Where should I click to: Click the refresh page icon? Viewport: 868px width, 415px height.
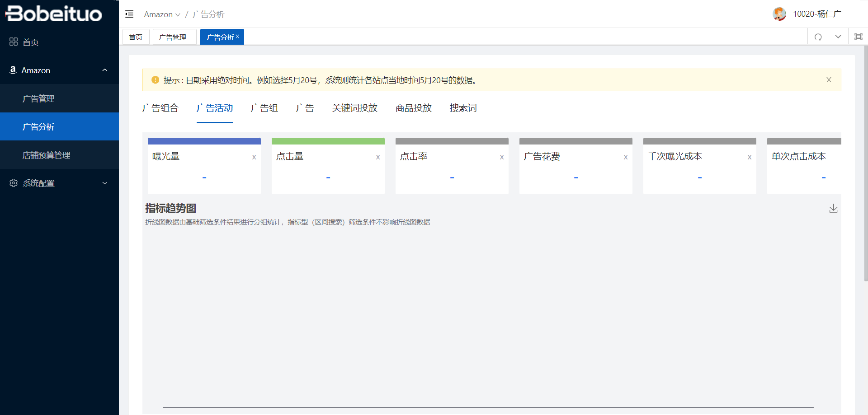click(x=818, y=37)
